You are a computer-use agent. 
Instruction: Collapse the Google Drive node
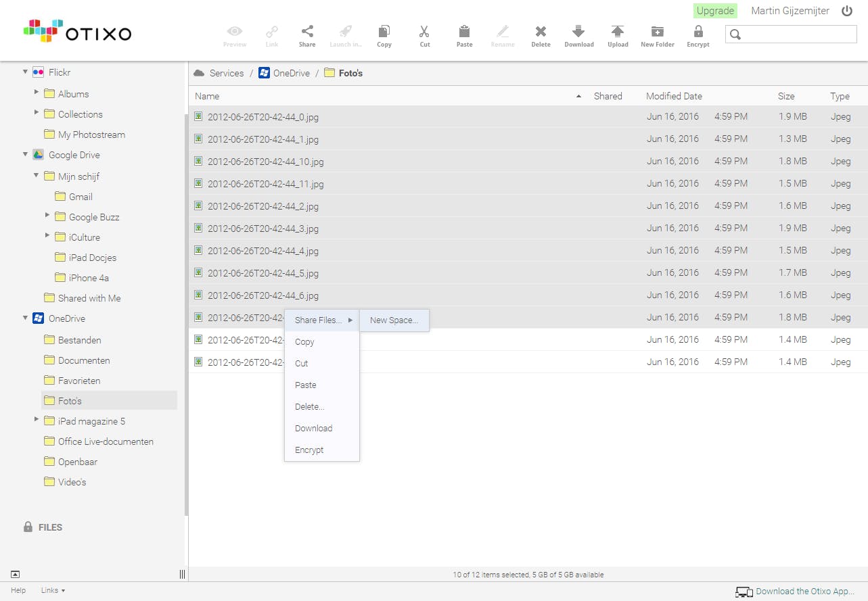(x=25, y=154)
